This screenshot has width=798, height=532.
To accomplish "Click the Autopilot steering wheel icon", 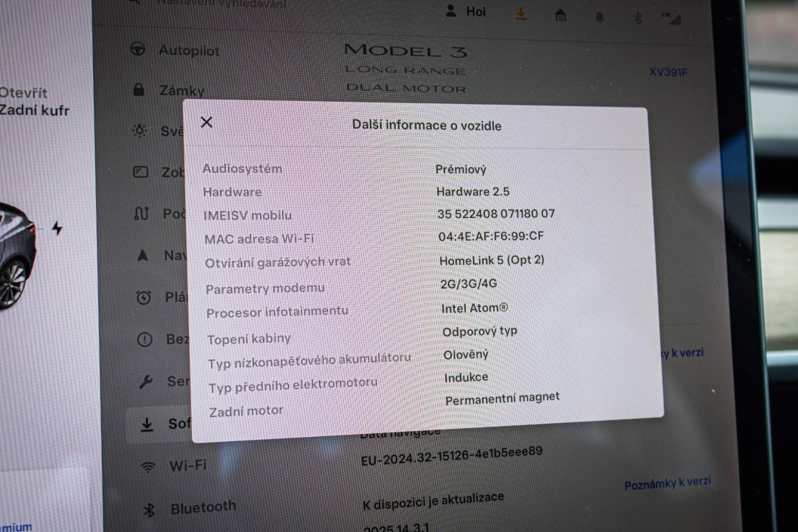I will coord(138,49).
